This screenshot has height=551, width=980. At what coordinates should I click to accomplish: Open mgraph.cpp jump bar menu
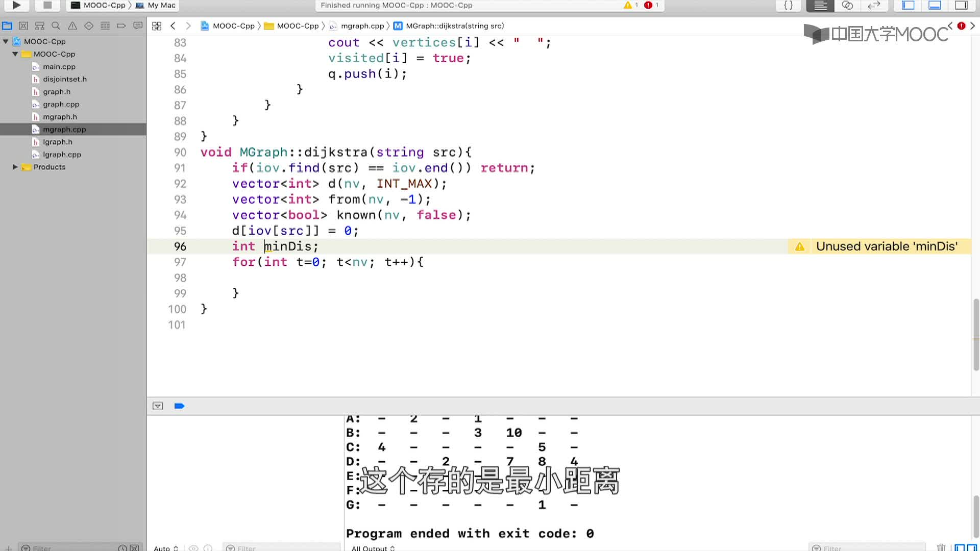(x=357, y=26)
